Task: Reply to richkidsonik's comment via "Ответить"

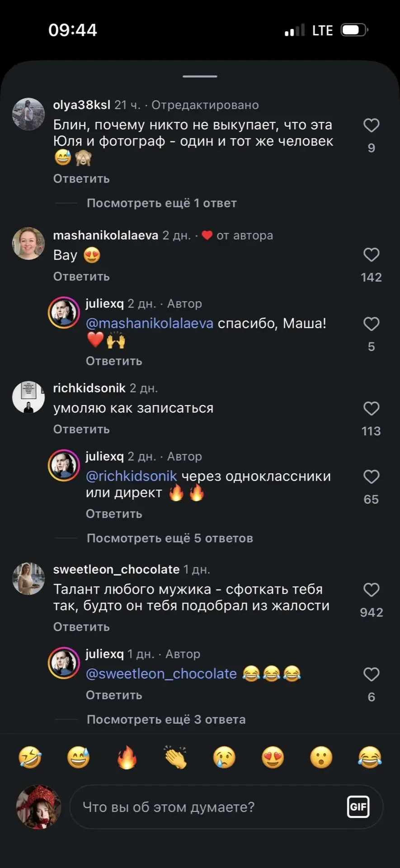Action: point(81,429)
